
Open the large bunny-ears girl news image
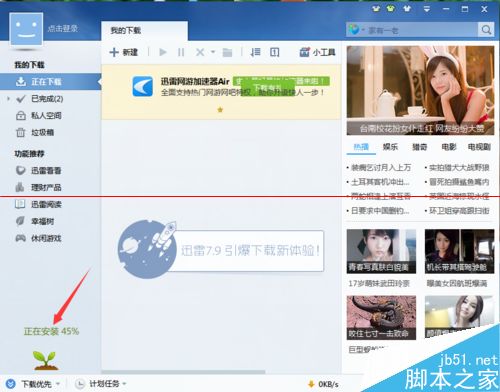pos(420,90)
